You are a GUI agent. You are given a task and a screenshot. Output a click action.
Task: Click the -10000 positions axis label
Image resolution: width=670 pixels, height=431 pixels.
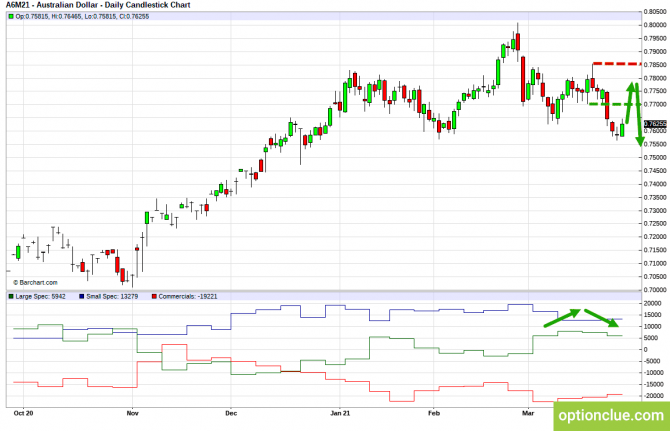tap(654, 372)
